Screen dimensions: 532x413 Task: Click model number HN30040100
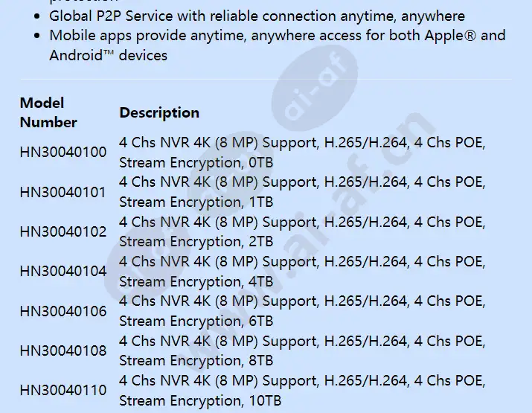63,152
